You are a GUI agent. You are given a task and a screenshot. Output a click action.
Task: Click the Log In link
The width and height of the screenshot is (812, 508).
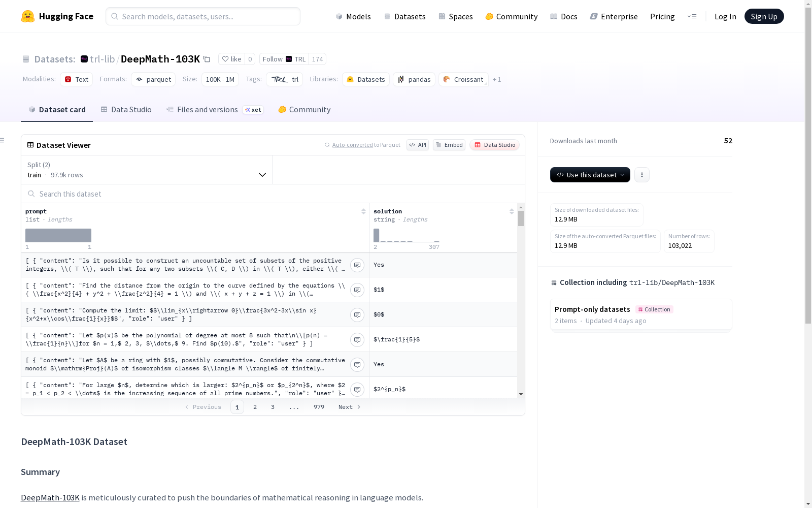tap(725, 17)
